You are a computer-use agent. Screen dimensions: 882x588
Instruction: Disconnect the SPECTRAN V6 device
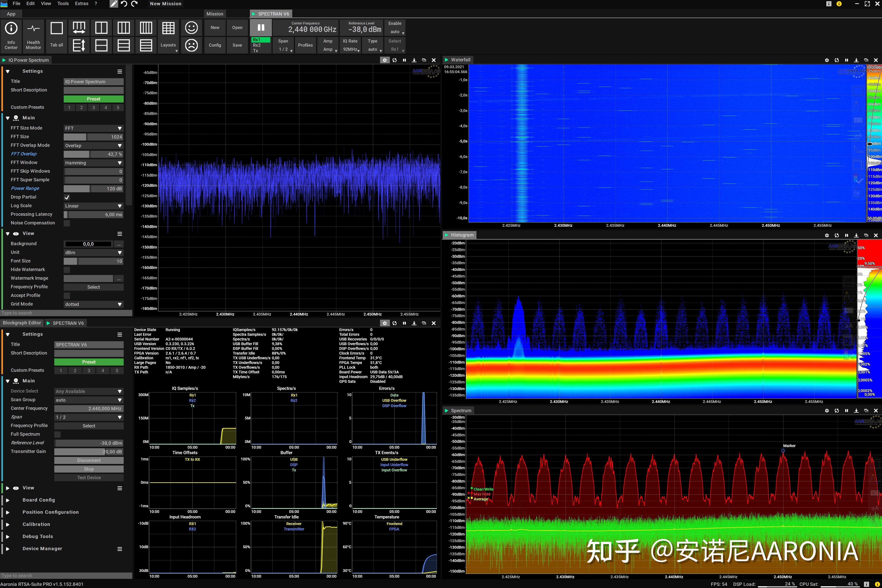click(89, 460)
